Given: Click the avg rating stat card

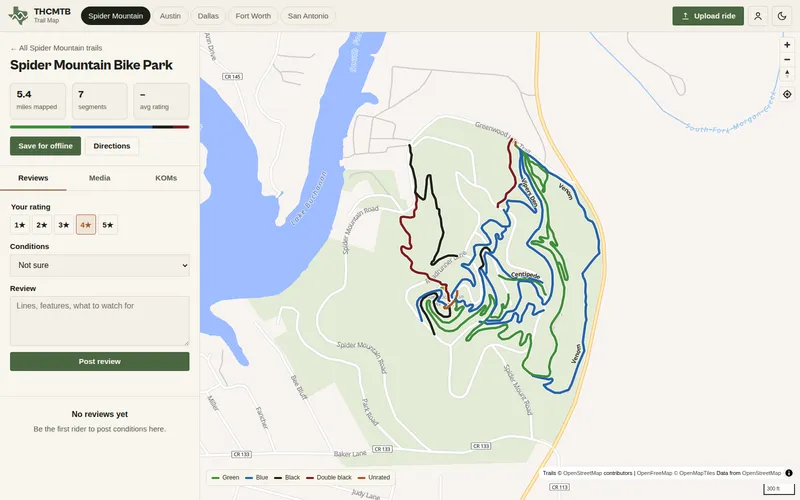Looking at the screenshot, I should (161, 101).
